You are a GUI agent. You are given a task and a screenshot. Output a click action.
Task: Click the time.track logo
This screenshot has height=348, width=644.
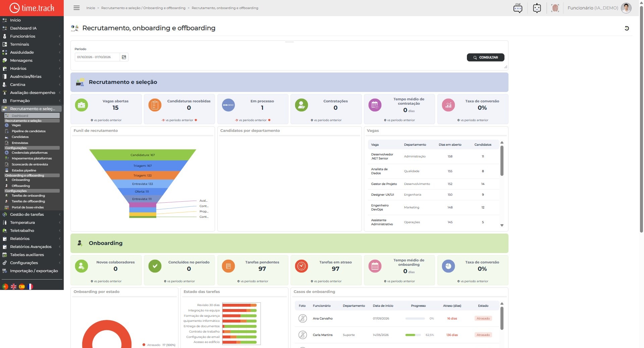click(32, 8)
